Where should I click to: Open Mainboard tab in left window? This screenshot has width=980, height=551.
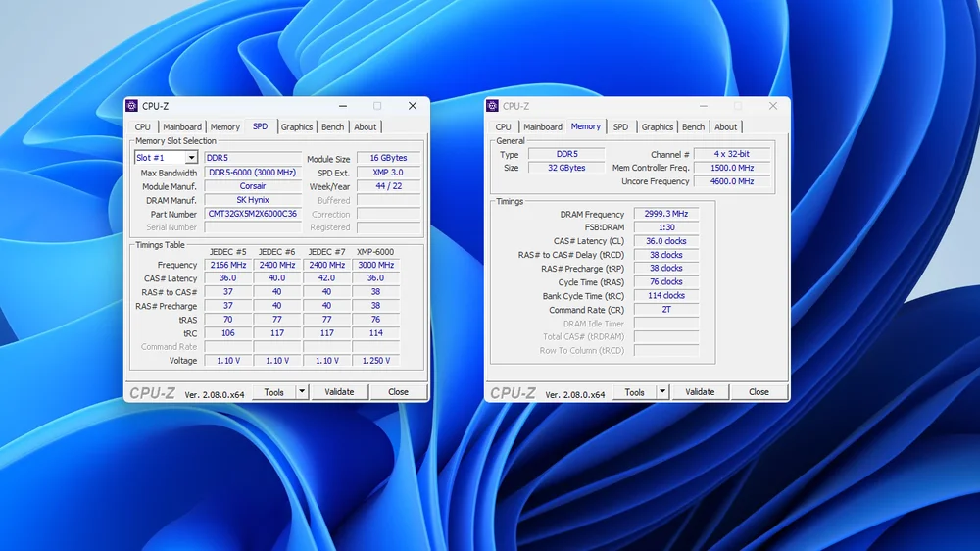pyautogui.click(x=182, y=126)
